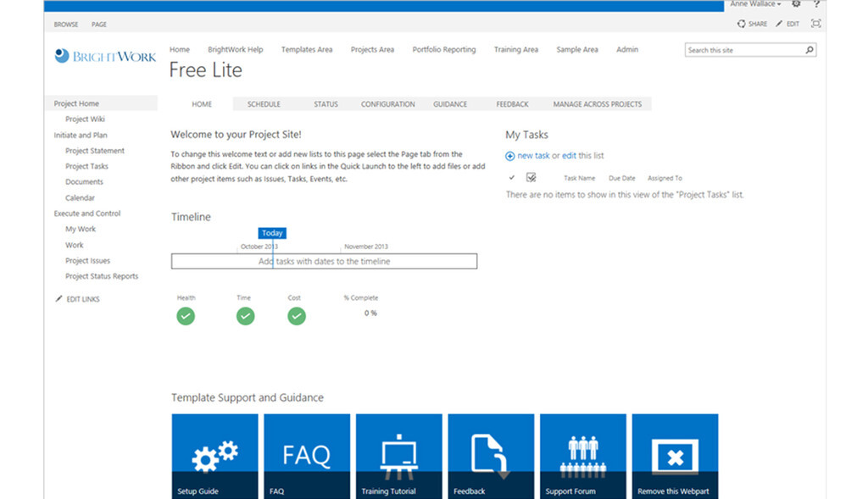
Task: Click the Feedback document tile
Action: (x=490, y=455)
